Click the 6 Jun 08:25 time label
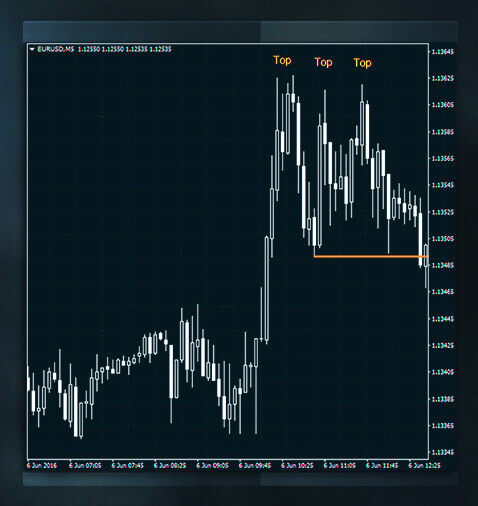Viewport: 478px width, 506px height. click(x=170, y=465)
